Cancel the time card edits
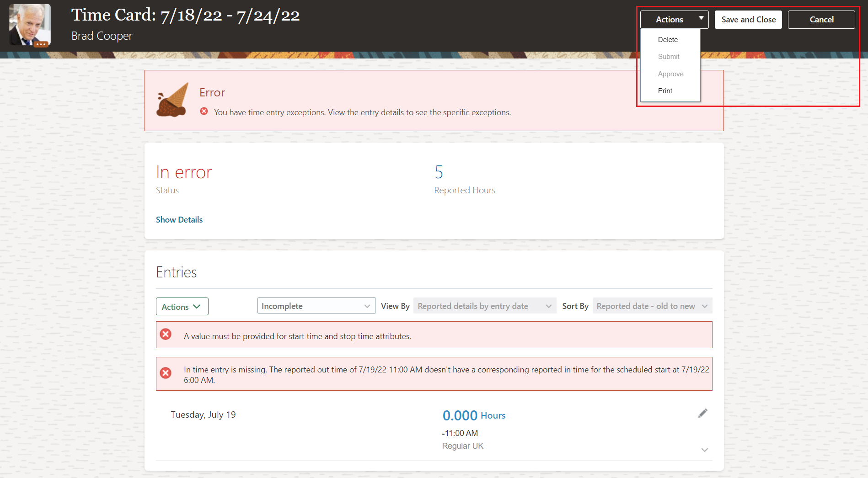Viewport: 868px width, 478px height. 821,20
